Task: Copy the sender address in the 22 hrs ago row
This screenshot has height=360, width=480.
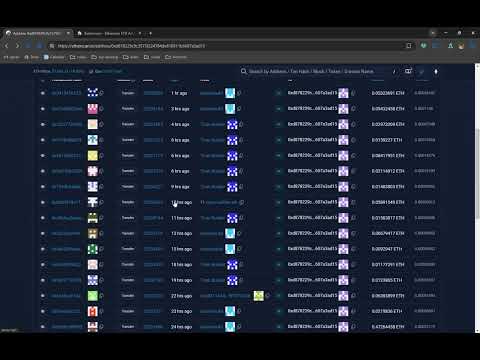Action: tap(268, 296)
